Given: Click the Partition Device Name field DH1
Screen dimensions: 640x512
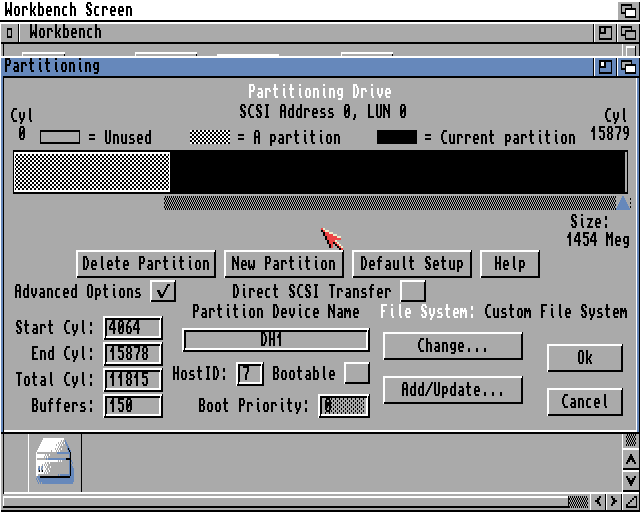Looking at the screenshot, I should coord(276,340).
